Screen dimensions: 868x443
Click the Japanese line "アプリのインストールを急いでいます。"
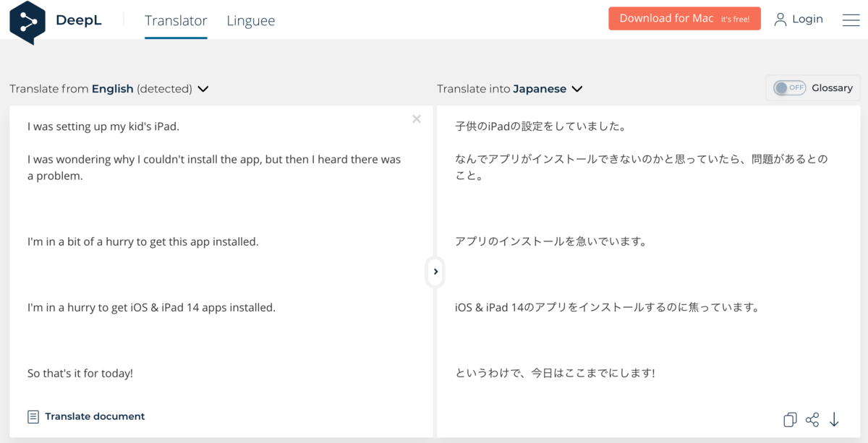click(x=551, y=242)
